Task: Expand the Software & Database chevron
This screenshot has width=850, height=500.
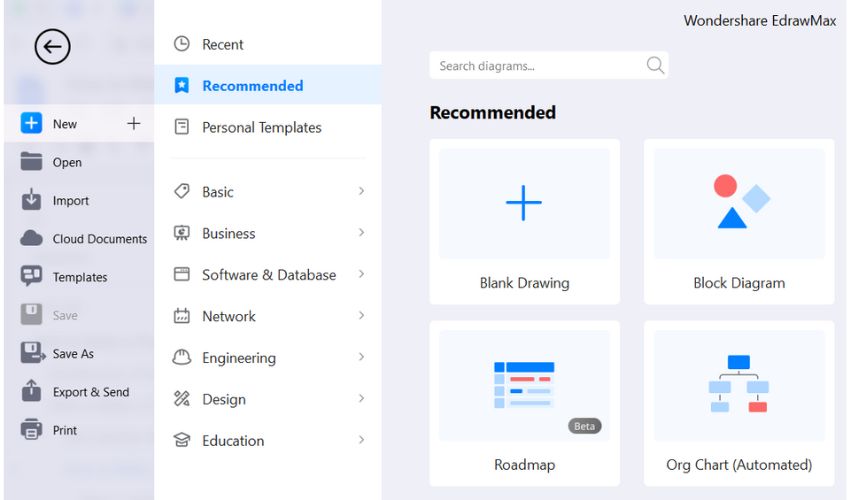Action: (x=361, y=274)
